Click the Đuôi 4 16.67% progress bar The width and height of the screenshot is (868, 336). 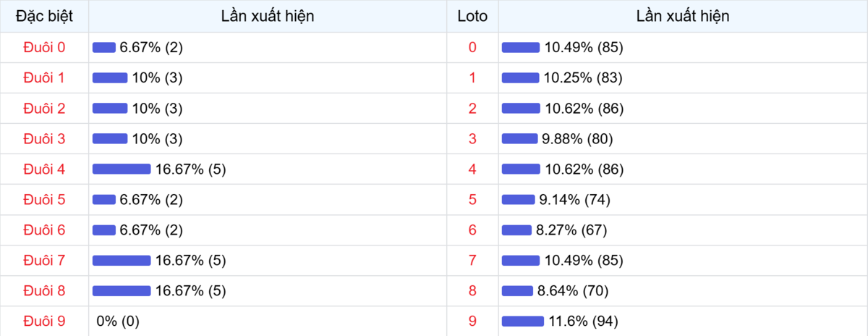pos(122,169)
